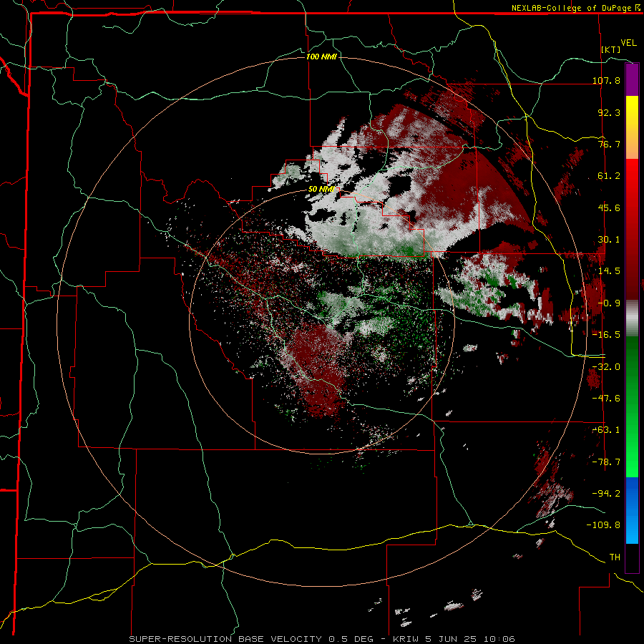Click the Super-Resolution Base Velocity caption text

point(322,639)
